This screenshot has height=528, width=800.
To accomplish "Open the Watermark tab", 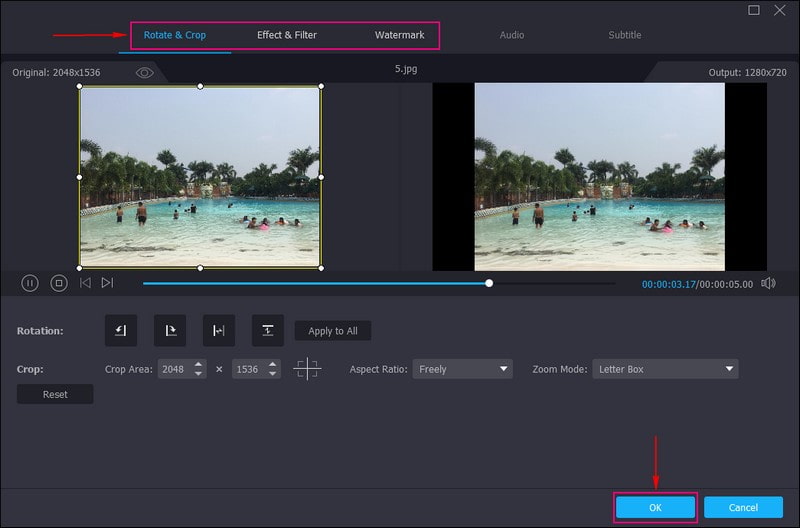I will [x=399, y=35].
